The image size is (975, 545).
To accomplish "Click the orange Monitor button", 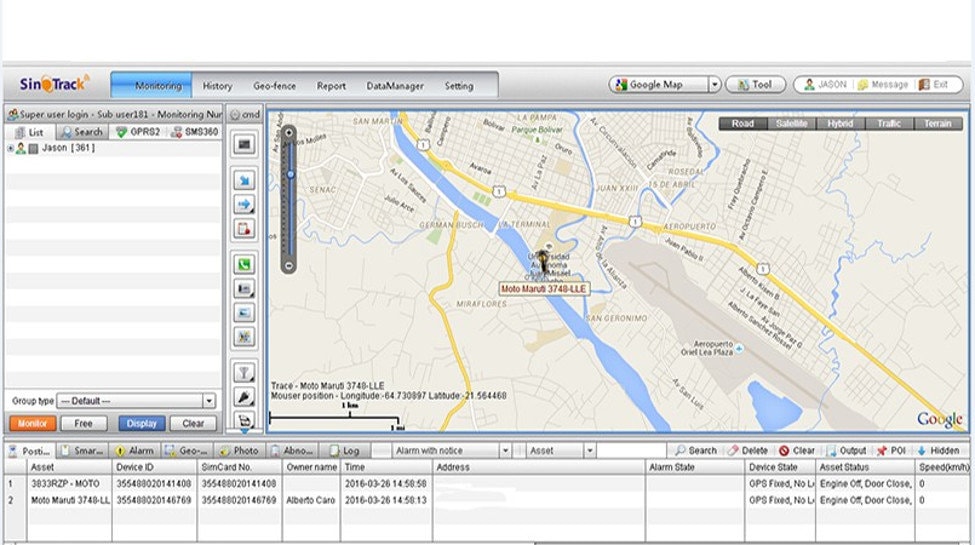I will [x=32, y=423].
